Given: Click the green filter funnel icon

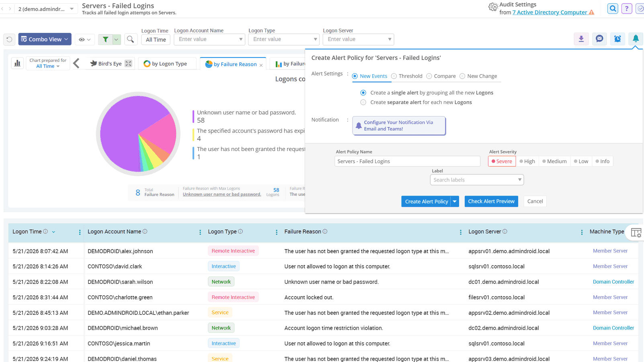Looking at the screenshot, I should tap(105, 39).
